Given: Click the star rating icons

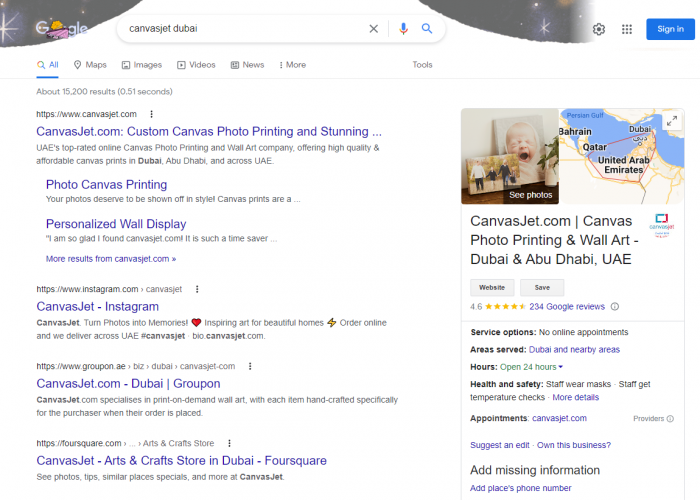Looking at the screenshot, I should 505,307.
